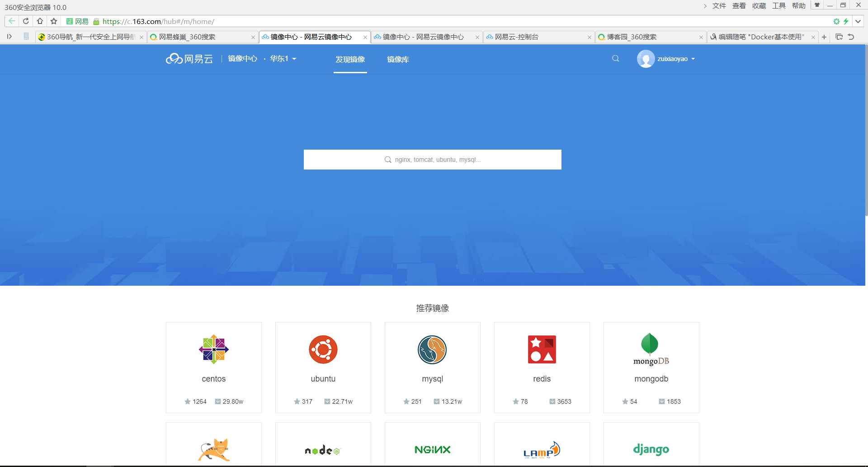Viewport: 868px width, 467px height.
Task: Open the mysql dolphin logo
Action: click(x=432, y=349)
